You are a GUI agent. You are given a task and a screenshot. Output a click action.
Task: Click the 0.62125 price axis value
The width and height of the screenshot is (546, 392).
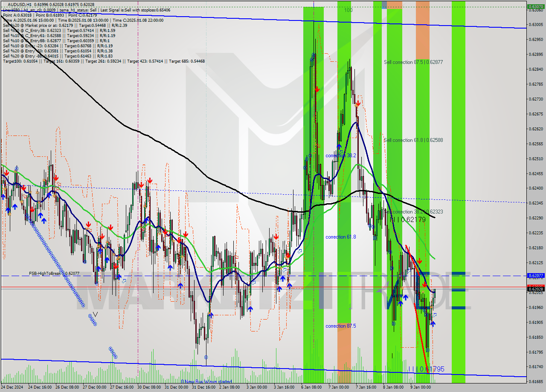535,263
